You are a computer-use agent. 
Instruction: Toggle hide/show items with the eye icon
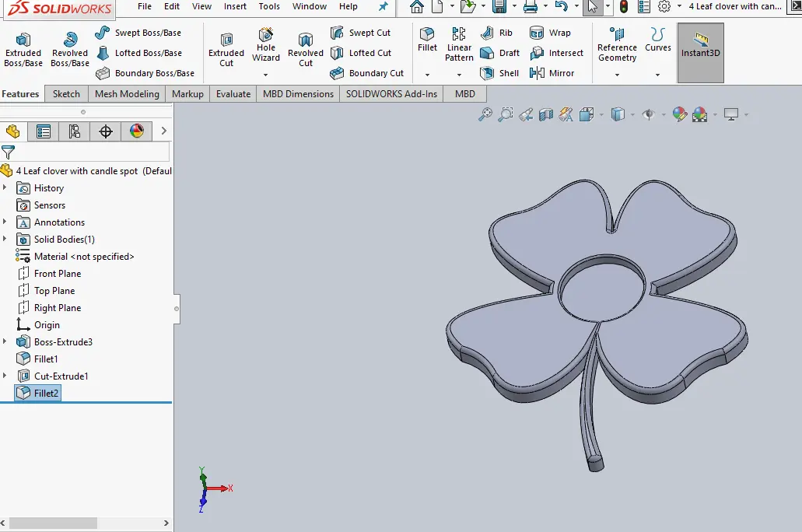[x=647, y=114]
